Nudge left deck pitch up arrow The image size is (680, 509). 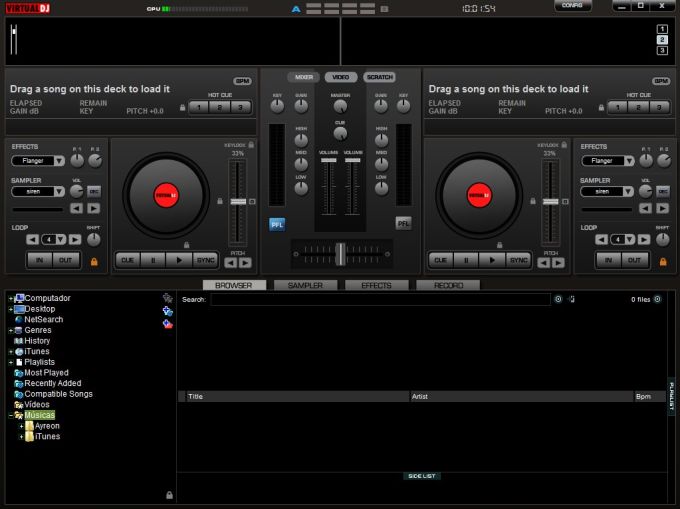tap(245, 263)
